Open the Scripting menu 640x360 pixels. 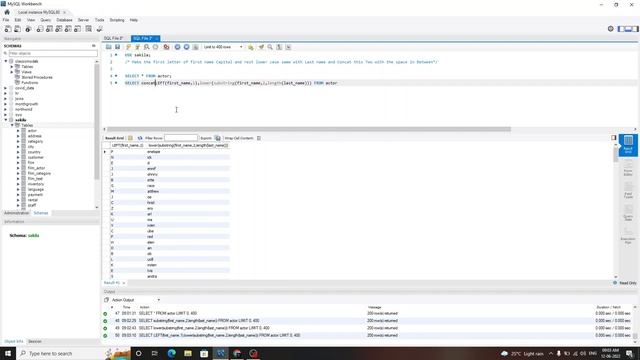(117, 20)
